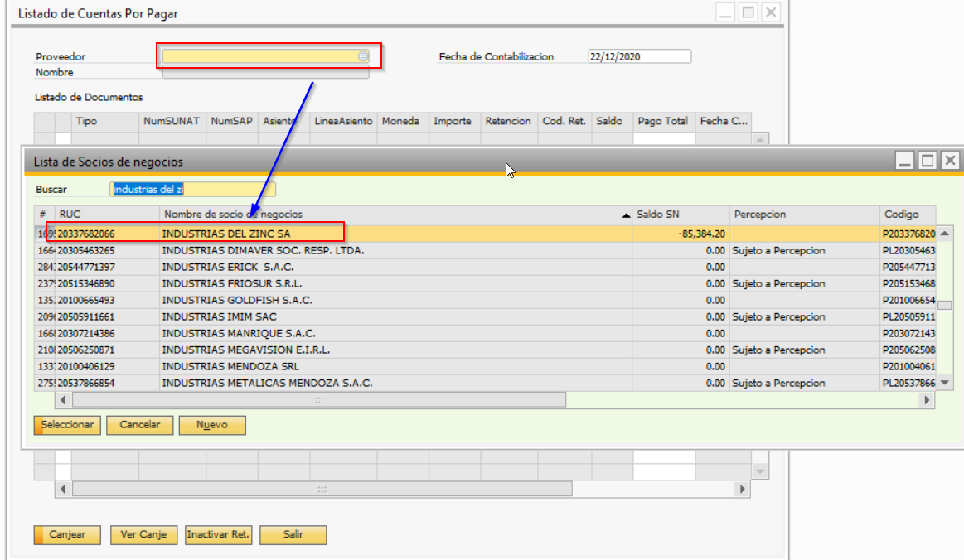Select the INDUSTRIAS IMIM SAC row

click(x=485, y=317)
